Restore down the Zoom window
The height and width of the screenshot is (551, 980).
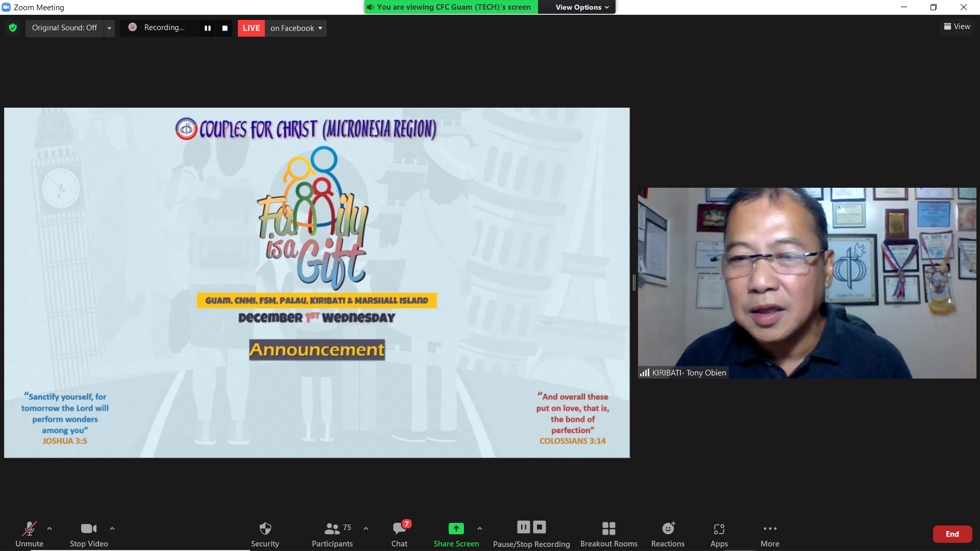(x=934, y=7)
